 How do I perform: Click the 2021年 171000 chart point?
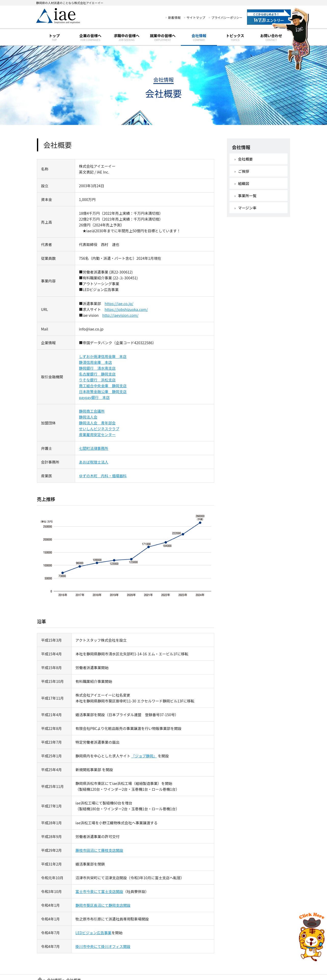(x=148, y=547)
